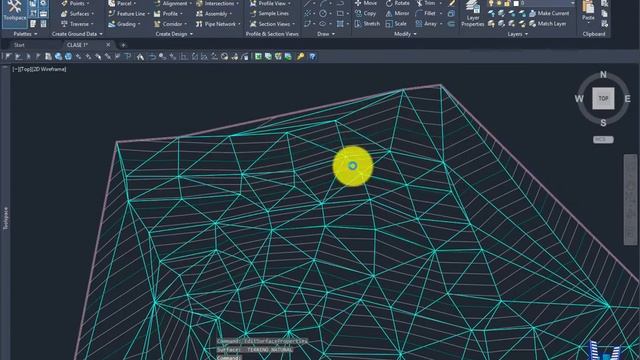Click the Profile tool in Create Design
Image resolution: width=640 pixels, height=360 pixels.
(167, 13)
